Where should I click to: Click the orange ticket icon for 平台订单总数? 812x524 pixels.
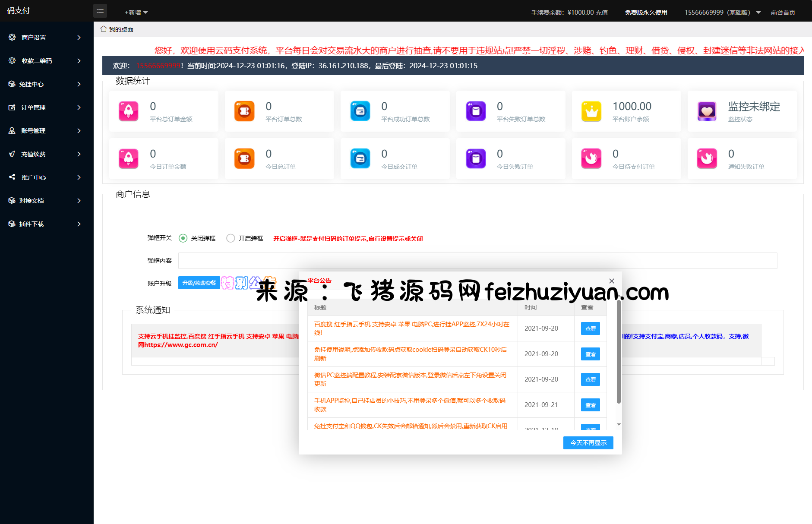[244, 111]
